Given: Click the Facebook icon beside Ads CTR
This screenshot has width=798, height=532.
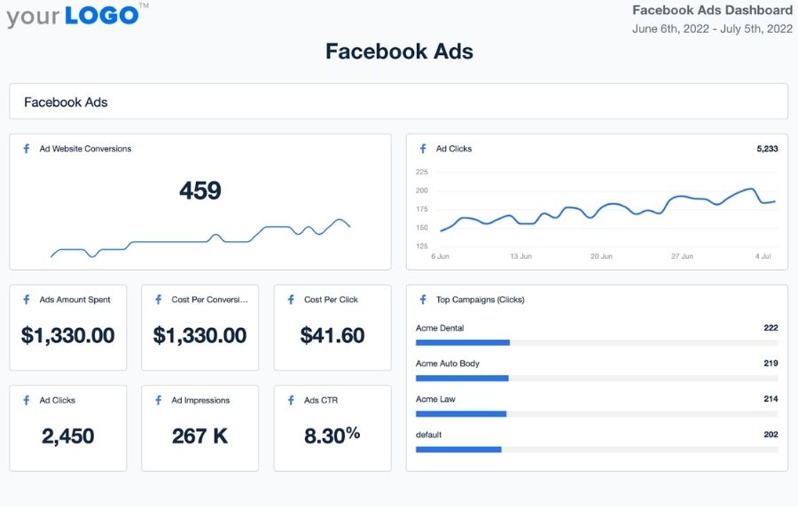Looking at the screenshot, I should (x=291, y=400).
